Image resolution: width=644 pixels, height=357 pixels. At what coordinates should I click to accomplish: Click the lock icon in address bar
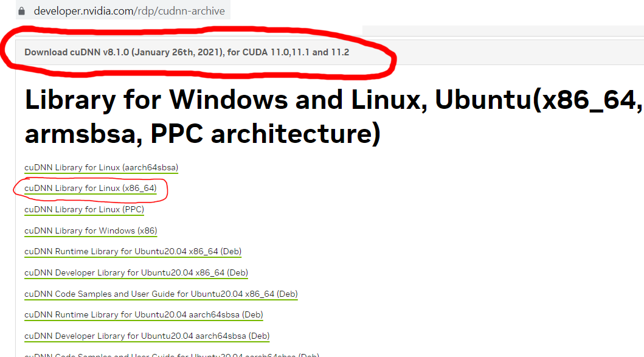(22, 11)
